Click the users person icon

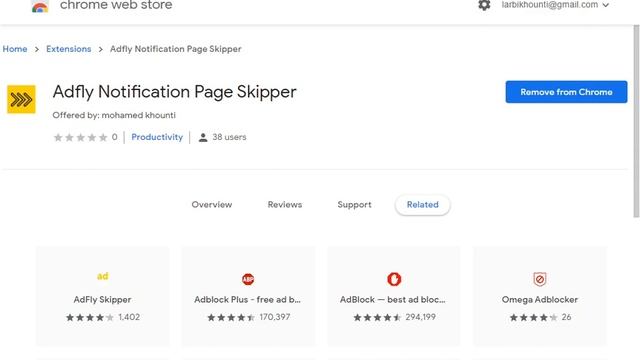[x=203, y=138]
